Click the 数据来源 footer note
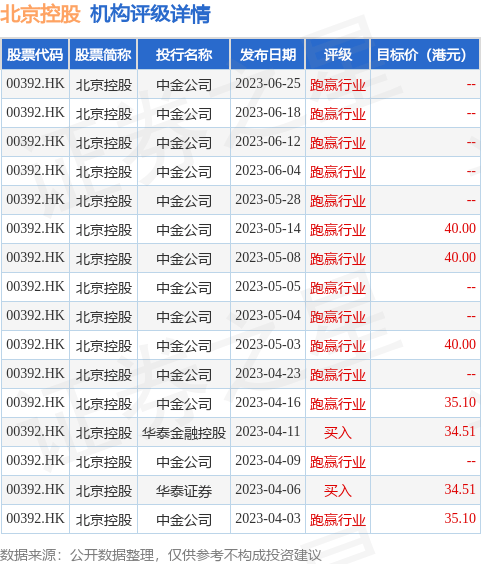The image size is (481, 564). click(x=160, y=555)
